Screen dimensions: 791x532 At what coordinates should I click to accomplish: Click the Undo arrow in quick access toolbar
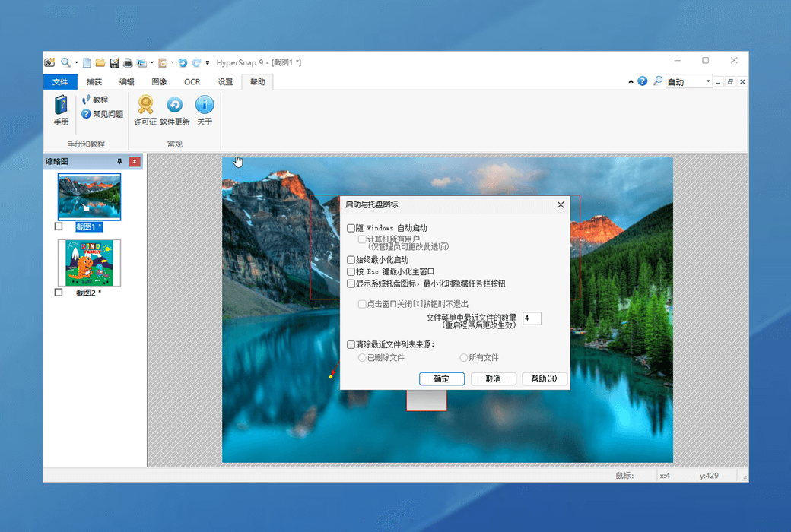183,62
